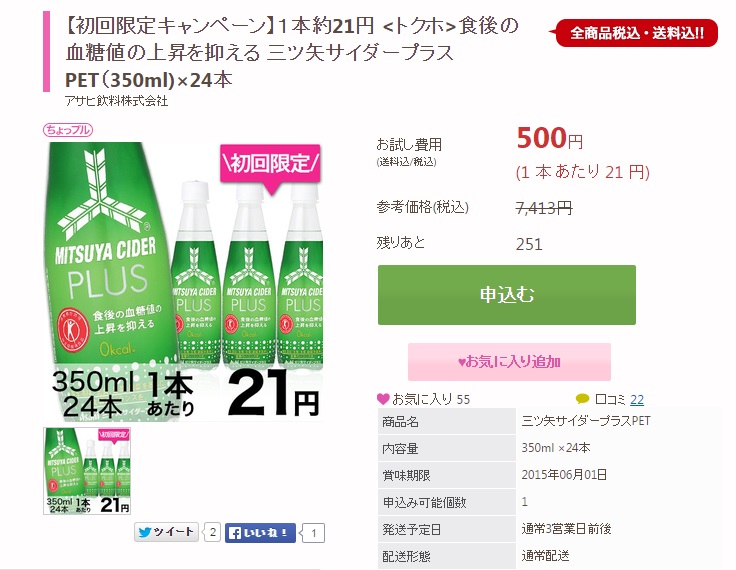Click the アサヒ飲料株式会社 manufacturer name
736x570 pixels.
click(116, 100)
